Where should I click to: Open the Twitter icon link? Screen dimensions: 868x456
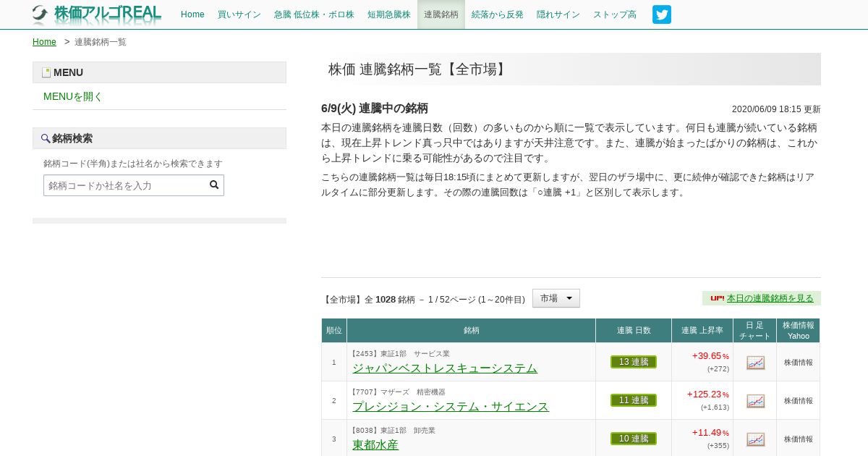click(662, 14)
